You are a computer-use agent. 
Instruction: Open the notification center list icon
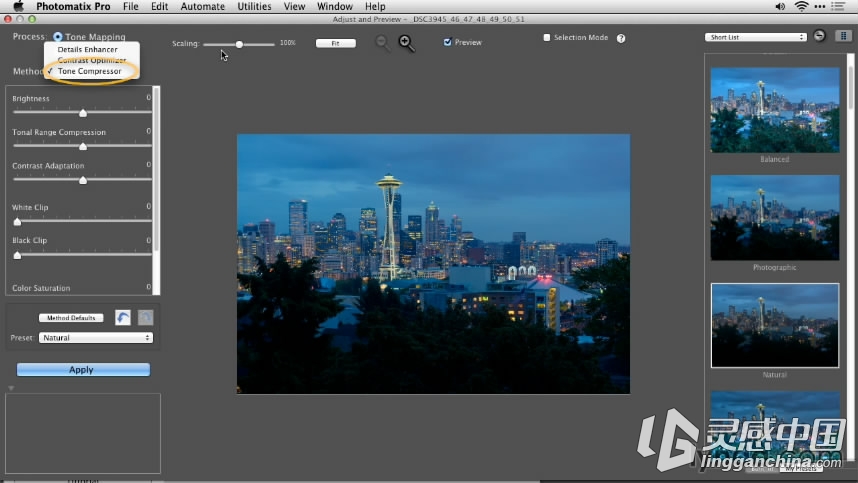coord(838,7)
